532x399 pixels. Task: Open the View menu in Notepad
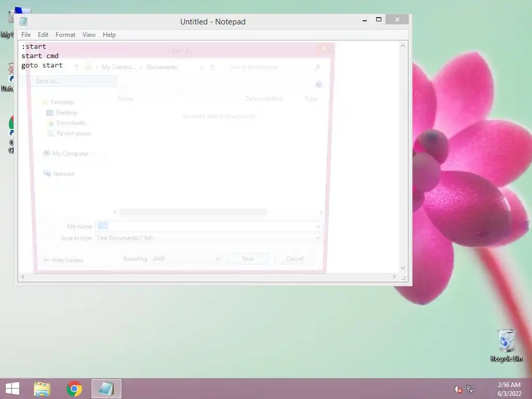tap(89, 35)
